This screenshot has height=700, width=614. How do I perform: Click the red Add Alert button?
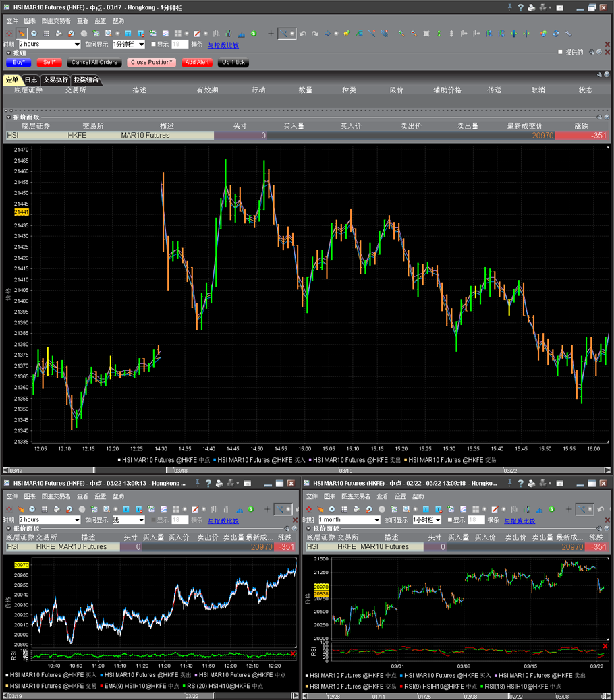click(196, 63)
